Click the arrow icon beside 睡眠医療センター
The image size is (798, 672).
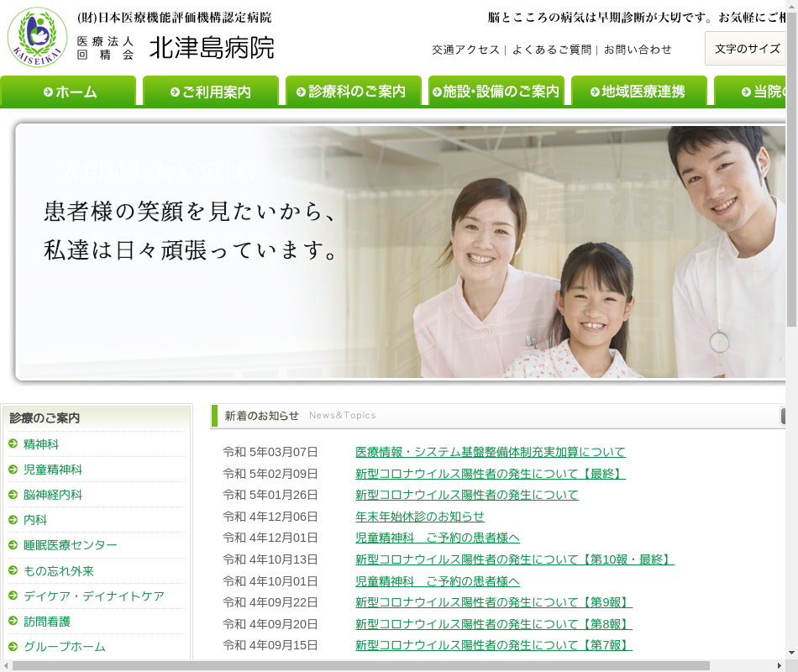13,545
